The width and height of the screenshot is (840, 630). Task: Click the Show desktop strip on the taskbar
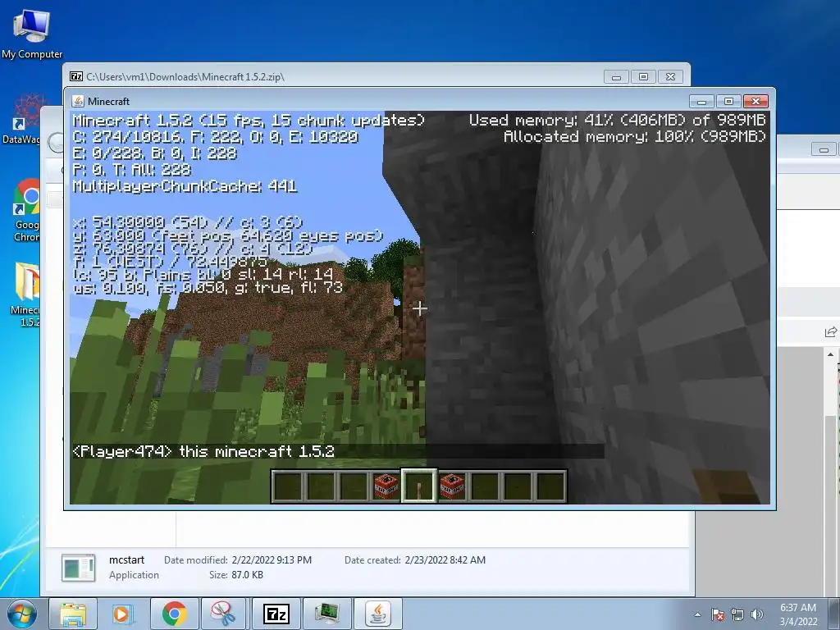pos(834,614)
